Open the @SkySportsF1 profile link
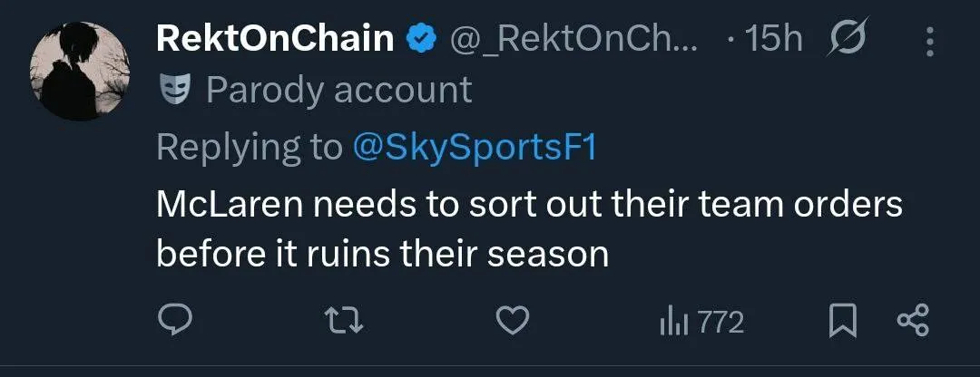This screenshot has width=980, height=377. (x=475, y=147)
